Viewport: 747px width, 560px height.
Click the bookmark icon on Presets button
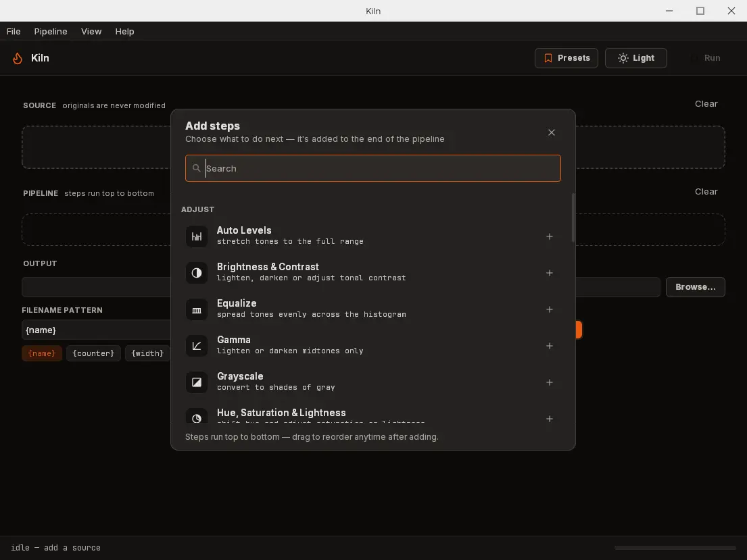coord(548,58)
